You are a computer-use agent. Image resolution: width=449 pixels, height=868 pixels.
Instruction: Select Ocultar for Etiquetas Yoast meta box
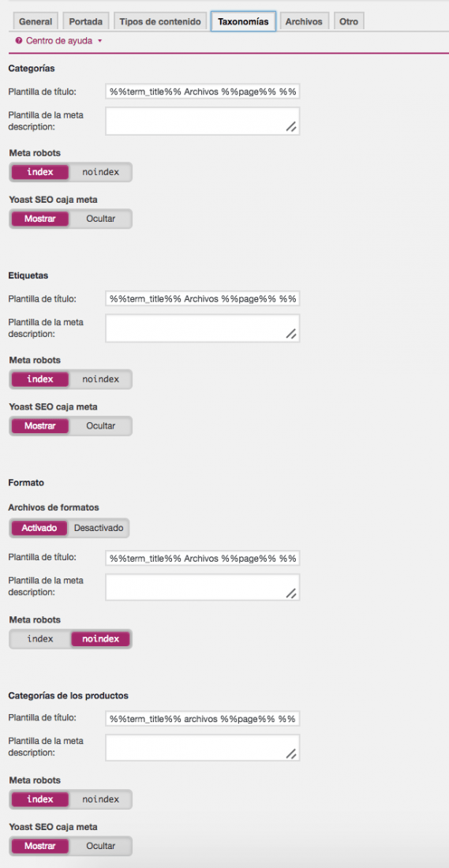click(100, 425)
